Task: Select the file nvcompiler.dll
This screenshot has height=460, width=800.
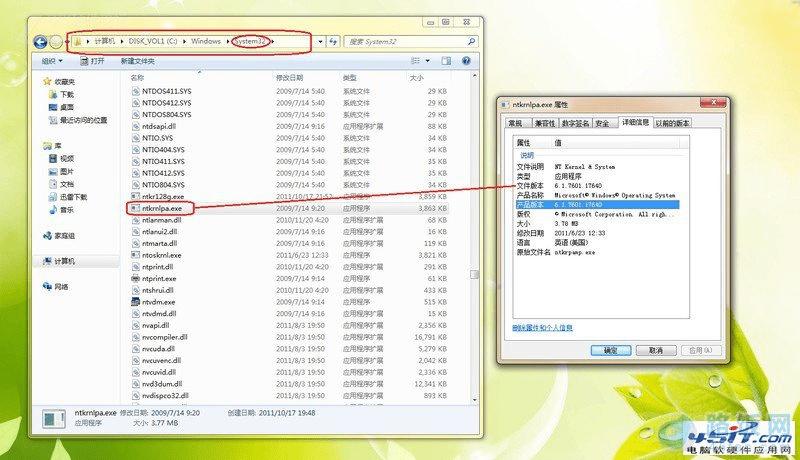Action: click(165, 337)
